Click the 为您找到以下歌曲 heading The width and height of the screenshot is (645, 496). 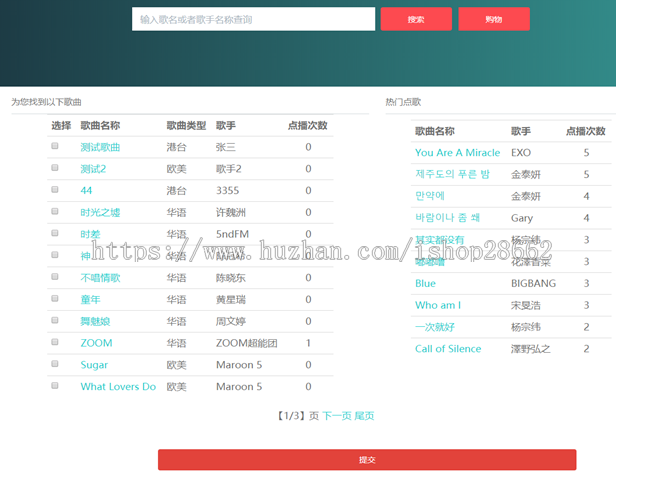[x=46, y=102]
